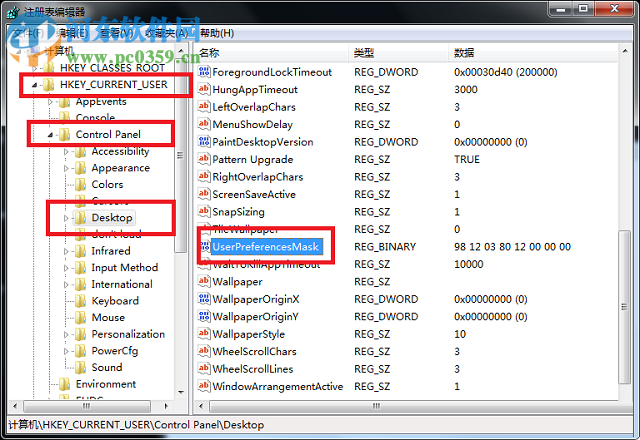Click the DWORD icon beside ForegroundLockTimeout

click(x=204, y=73)
